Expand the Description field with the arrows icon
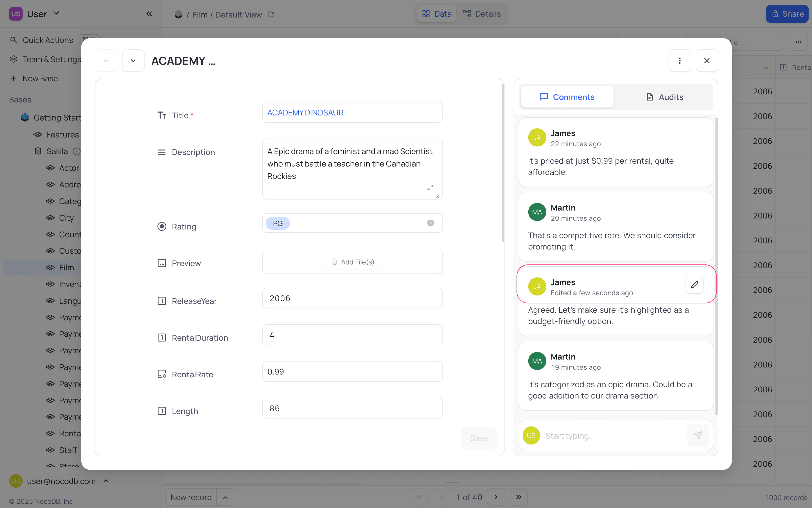812x508 pixels. point(430,187)
